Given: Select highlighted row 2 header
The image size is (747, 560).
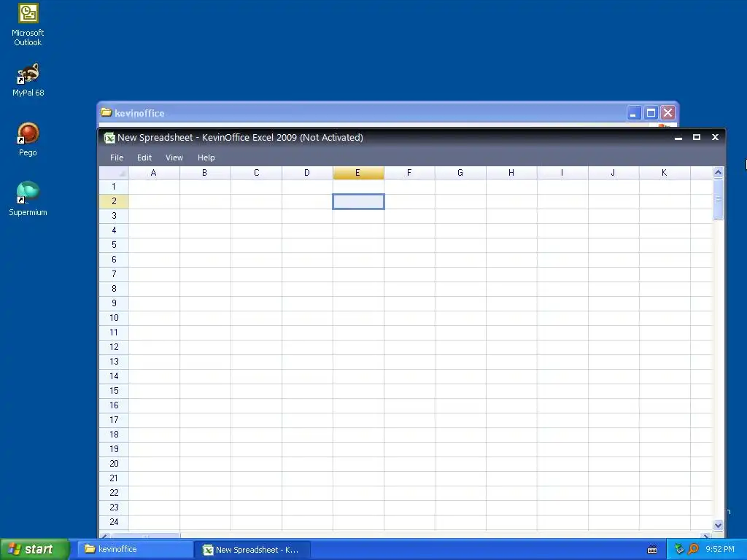Looking at the screenshot, I should pyautogui.click(x=114, y=201).
